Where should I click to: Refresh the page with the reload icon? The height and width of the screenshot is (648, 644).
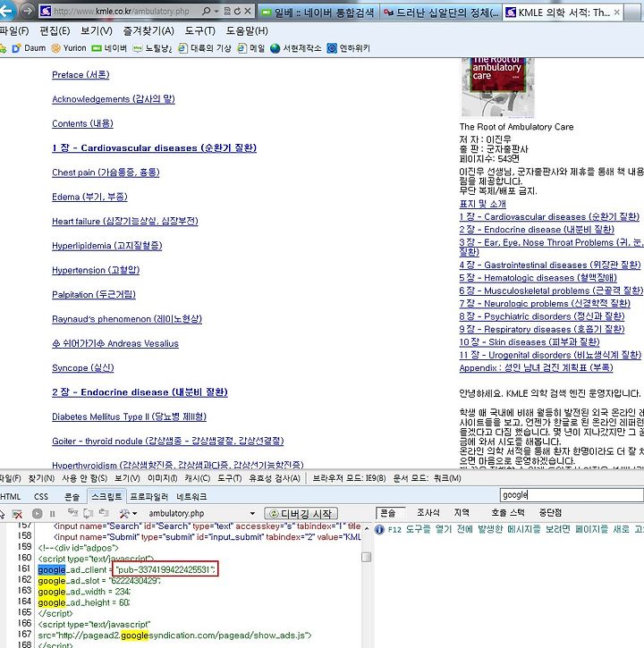(x=237, y=11)
